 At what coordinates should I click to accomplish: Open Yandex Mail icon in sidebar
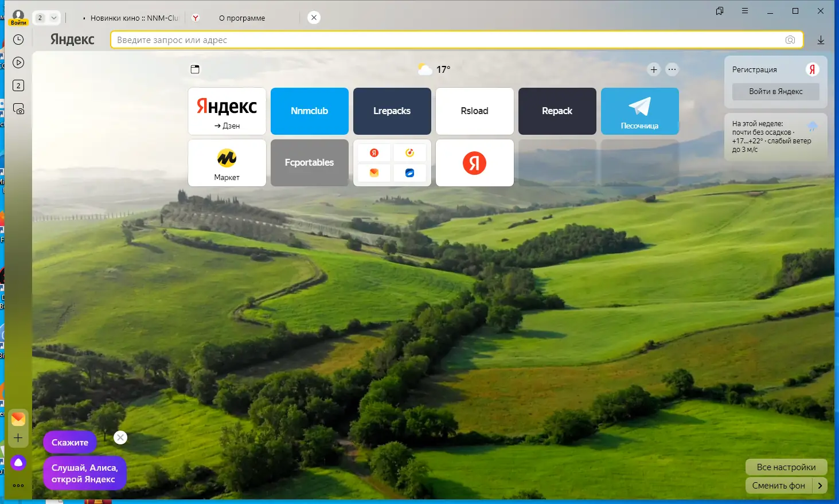coord(18,419)
